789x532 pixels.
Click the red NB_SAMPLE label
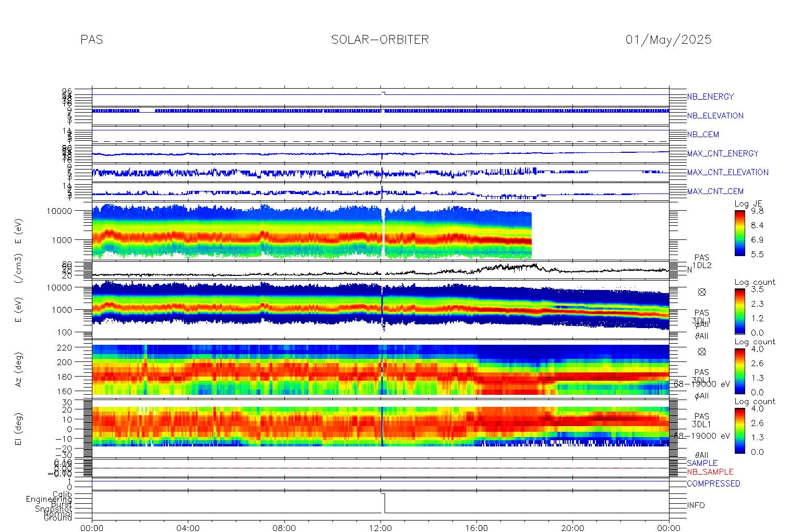710,472
